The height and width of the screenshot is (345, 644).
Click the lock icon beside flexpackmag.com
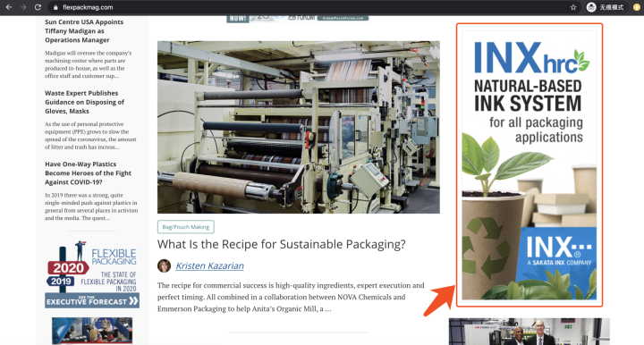point(55,7)
